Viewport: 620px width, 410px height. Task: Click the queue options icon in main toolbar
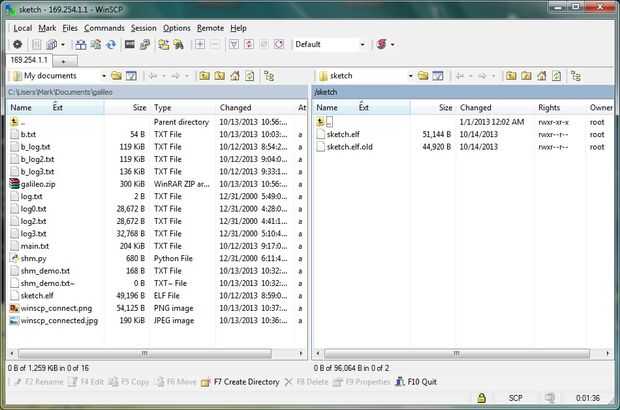pos(51,44)
